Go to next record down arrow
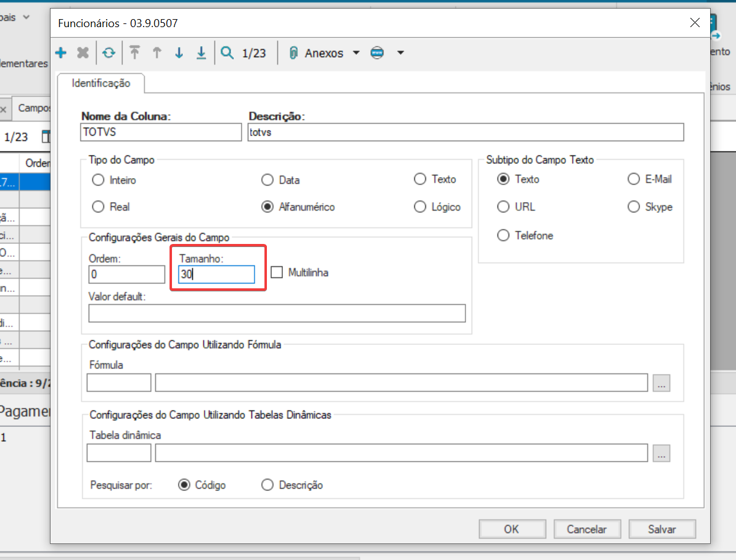 click(179, 53)
